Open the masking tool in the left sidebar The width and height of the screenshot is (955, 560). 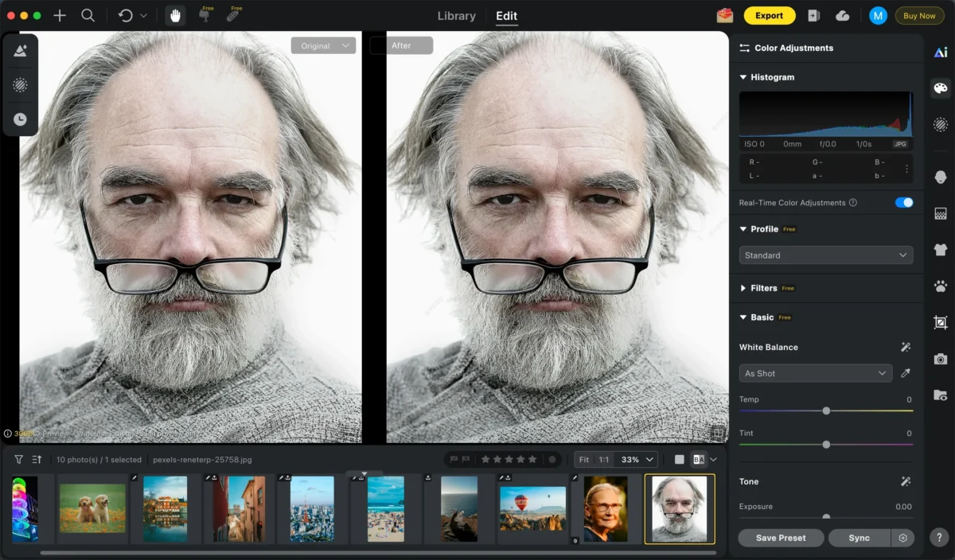(x=21, y=84)
